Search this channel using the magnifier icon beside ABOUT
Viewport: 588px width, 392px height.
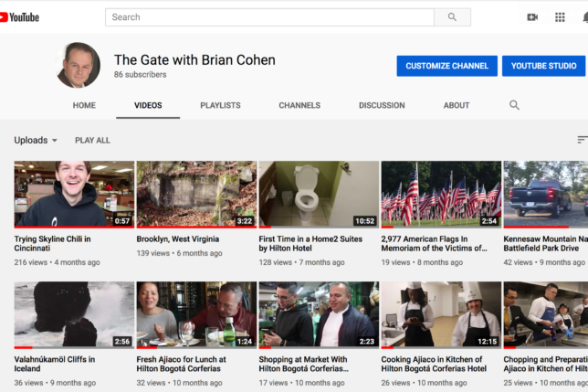(514, 105)
